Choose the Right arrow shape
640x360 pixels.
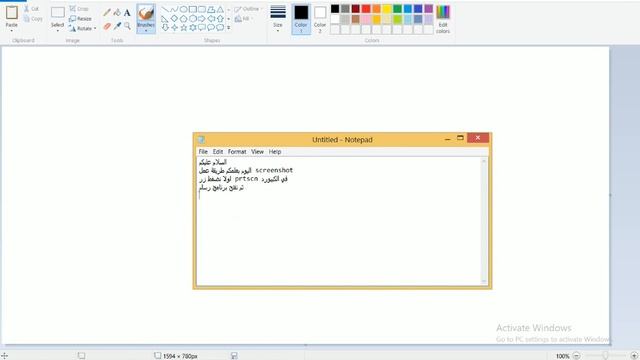point(202,19)
